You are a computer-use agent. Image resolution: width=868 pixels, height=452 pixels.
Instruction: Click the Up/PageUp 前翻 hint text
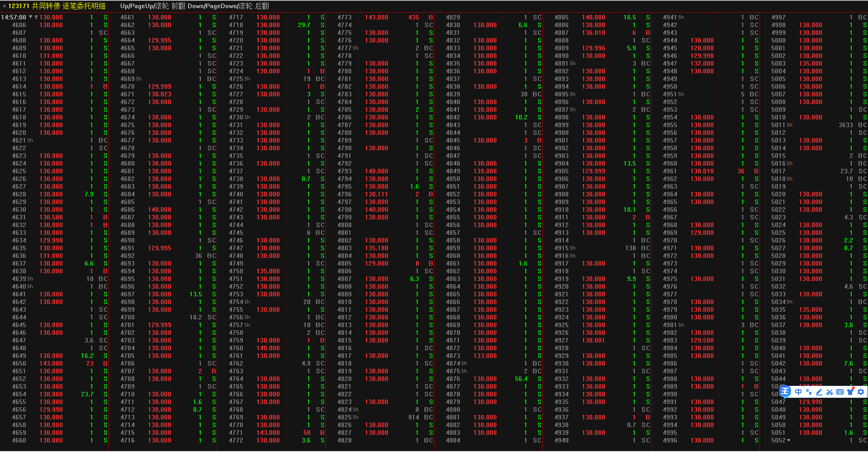(153, 6)
